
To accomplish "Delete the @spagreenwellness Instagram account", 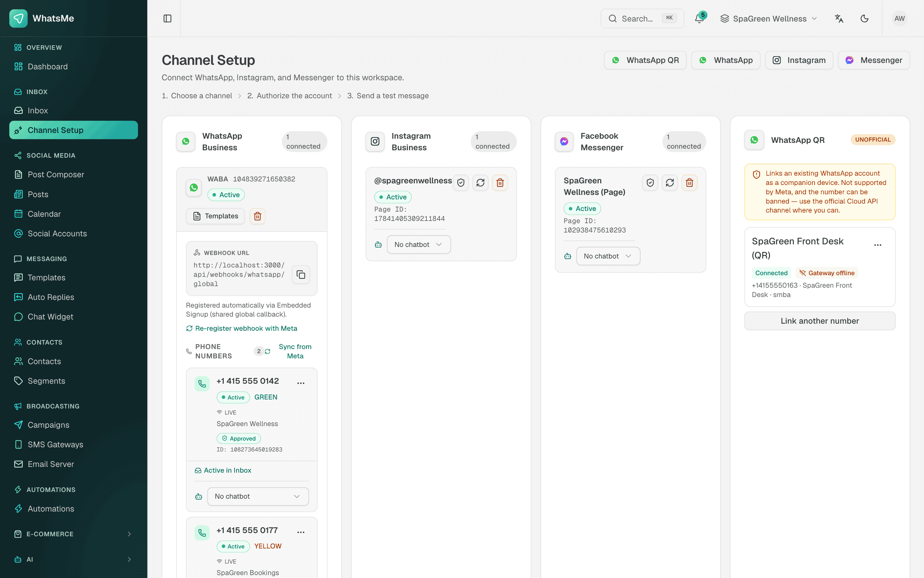I will [x=500, y=183].
